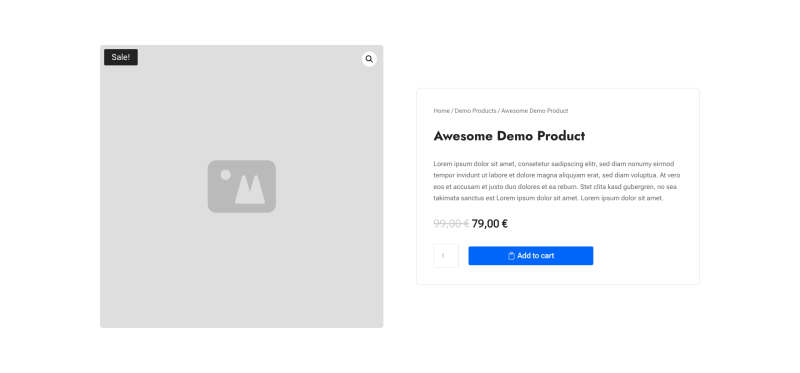Screen dimensions: 800x373
Task: Click the Lorem ipsum product description
Action: tap(557, 181)
